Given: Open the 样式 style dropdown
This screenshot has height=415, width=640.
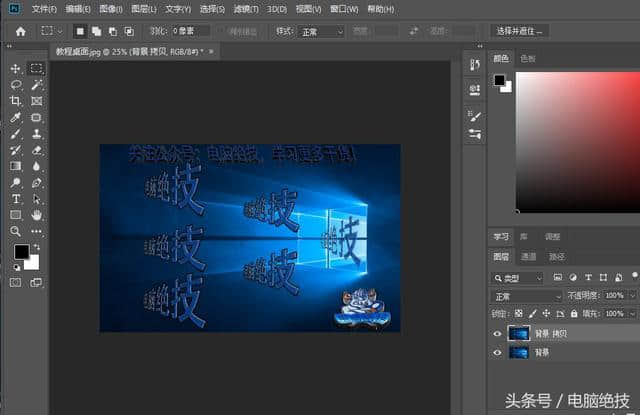Looking at the screenshot, I should [x=321, y=31].
